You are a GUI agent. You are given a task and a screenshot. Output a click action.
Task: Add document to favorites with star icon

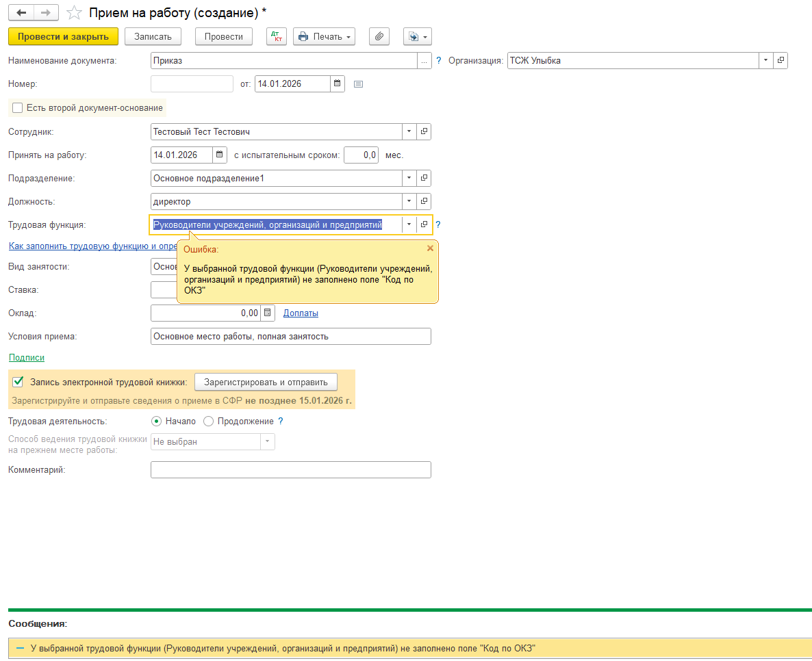coord(74,13)
